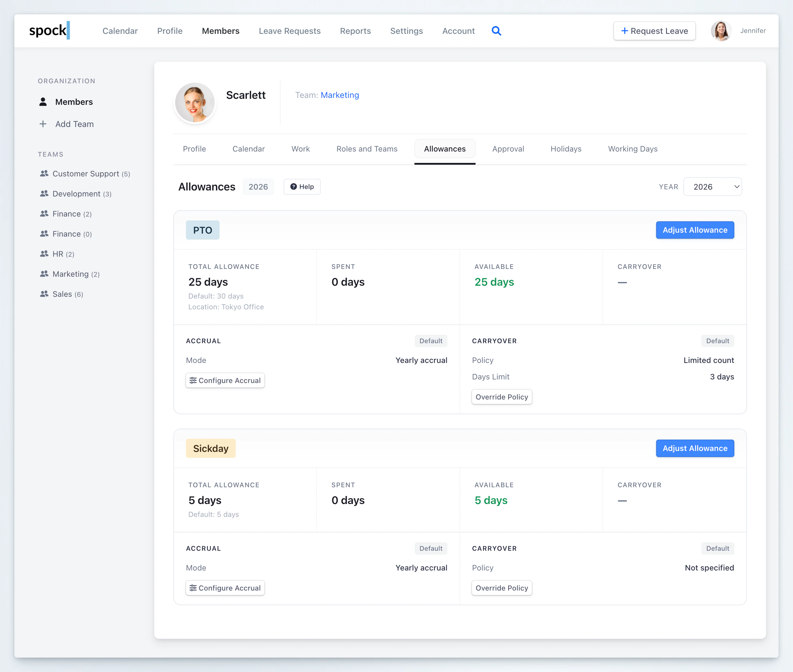
Task: Click the Development team group icon
Action: [44, 194]
